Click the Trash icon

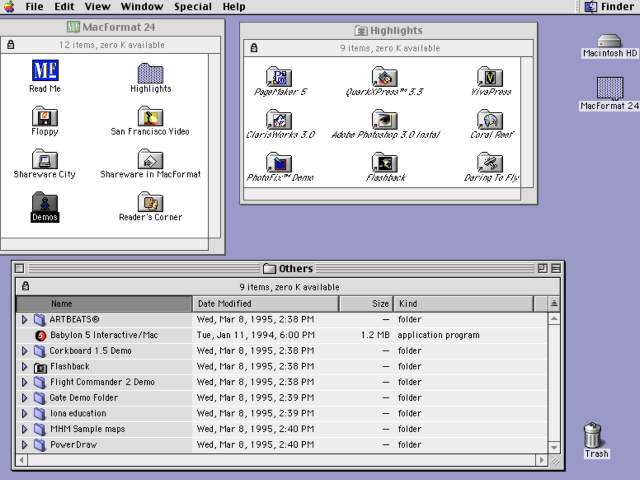592,435
